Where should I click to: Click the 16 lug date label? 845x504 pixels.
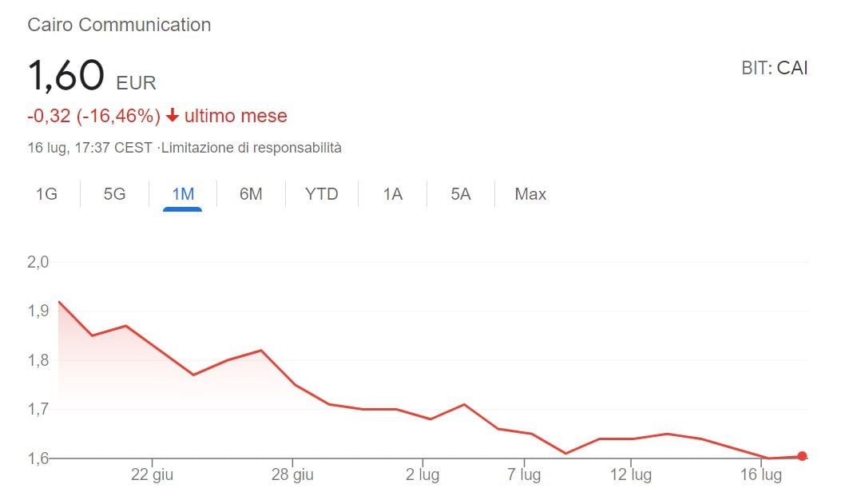760,475
